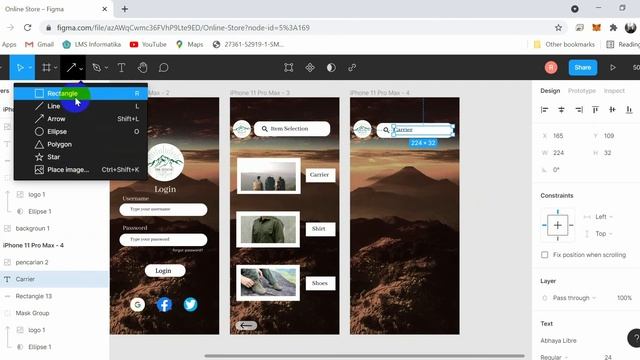The width and height of the screenshot is (640, 360).
Task: Open the Regular font weight dropdown
Action: tap(553, 357)
